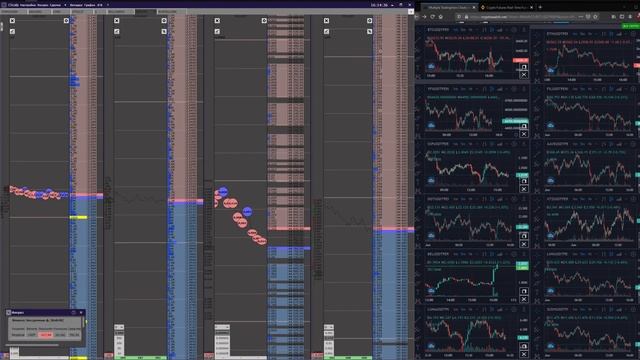
Task: Click the red best-ask line in third order book
Action: (289, 229)
